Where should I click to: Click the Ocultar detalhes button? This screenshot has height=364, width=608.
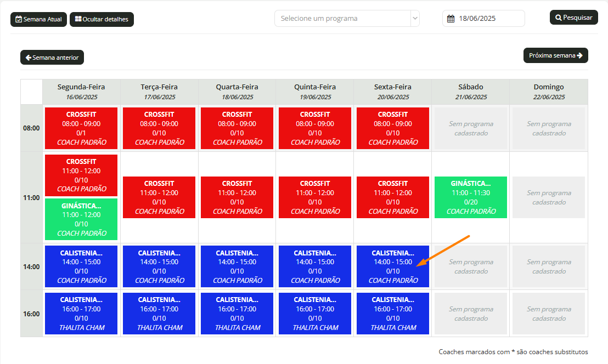(x=102, y=19)
